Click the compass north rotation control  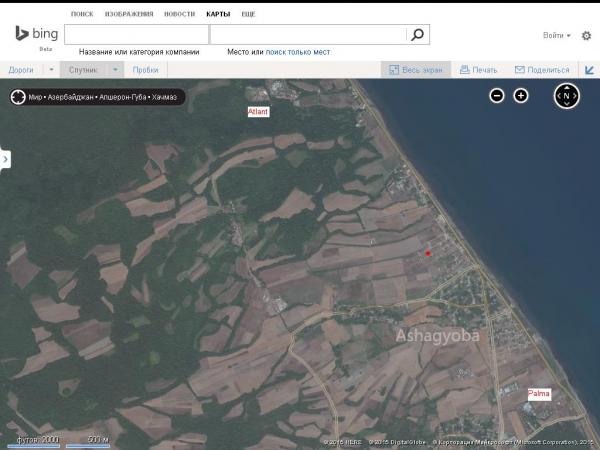[x=566, y=96]
